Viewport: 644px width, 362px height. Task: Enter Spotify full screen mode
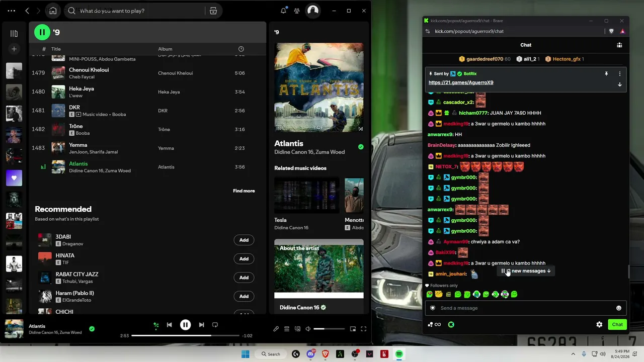363,329
